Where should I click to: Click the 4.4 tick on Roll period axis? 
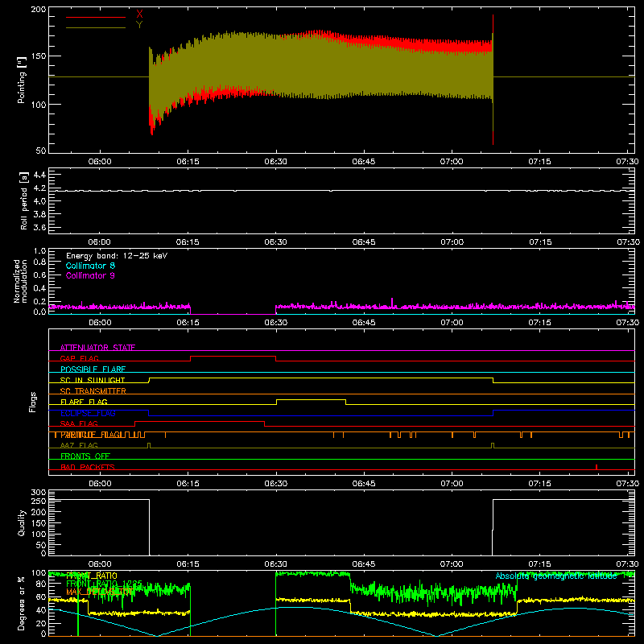click(x=39, y=175)
